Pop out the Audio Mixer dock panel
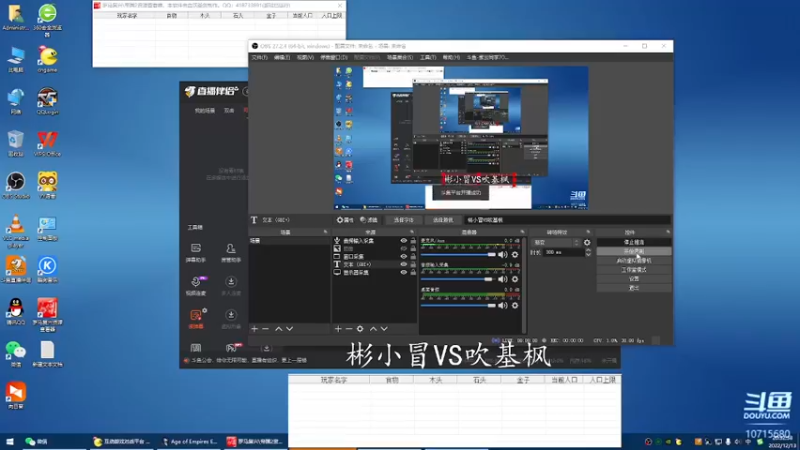 (522, 232)
